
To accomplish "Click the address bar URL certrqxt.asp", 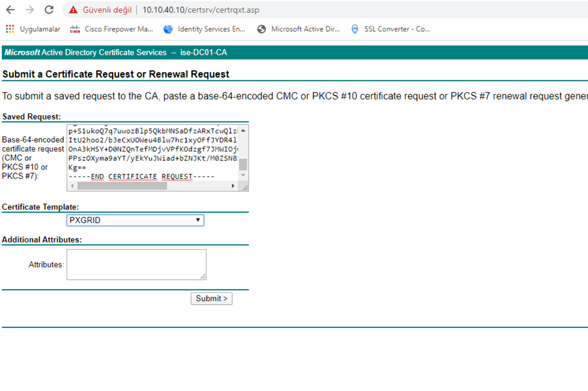I will (x=201, y=10).
